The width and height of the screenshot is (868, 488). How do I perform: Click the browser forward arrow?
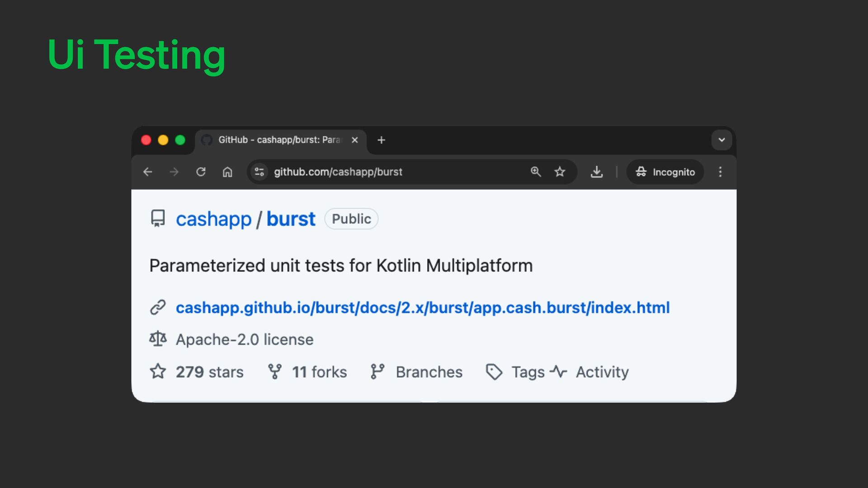pos(174,172)
